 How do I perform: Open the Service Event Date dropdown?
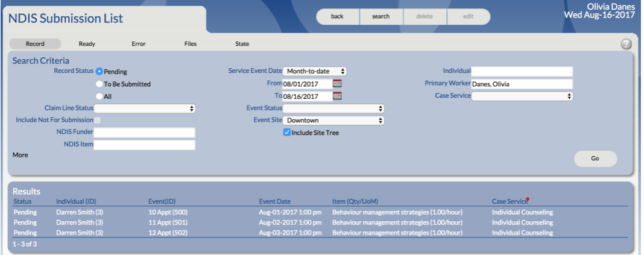(x=315, y=71)
